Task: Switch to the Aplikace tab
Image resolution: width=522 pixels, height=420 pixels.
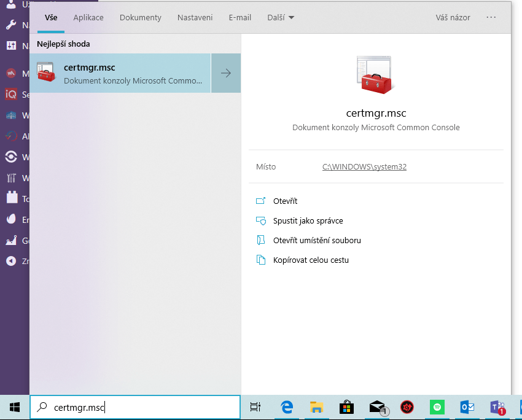Action: 88,18
